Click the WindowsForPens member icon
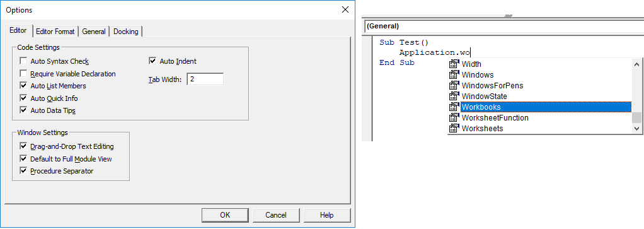644x229 pixels. 454,86
